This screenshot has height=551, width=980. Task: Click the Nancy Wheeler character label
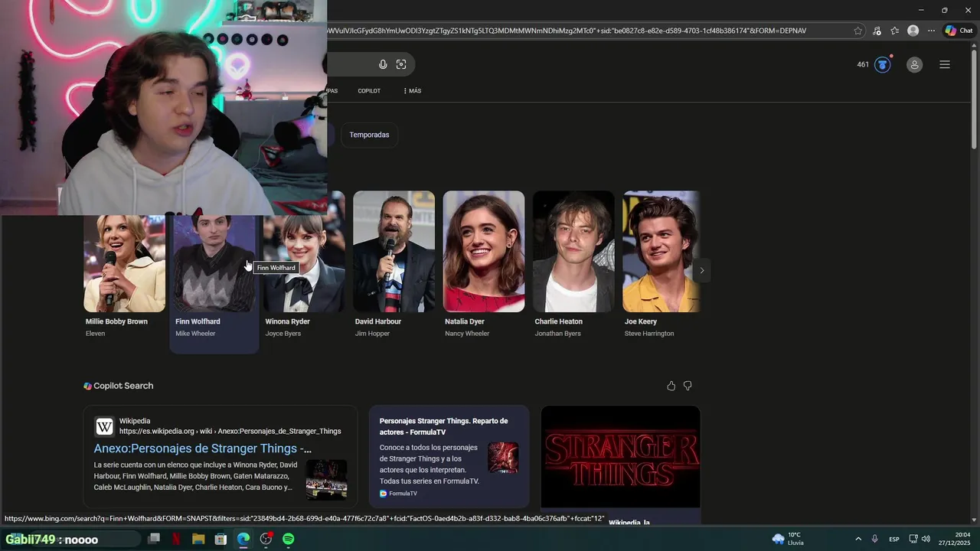click(467, 334)
